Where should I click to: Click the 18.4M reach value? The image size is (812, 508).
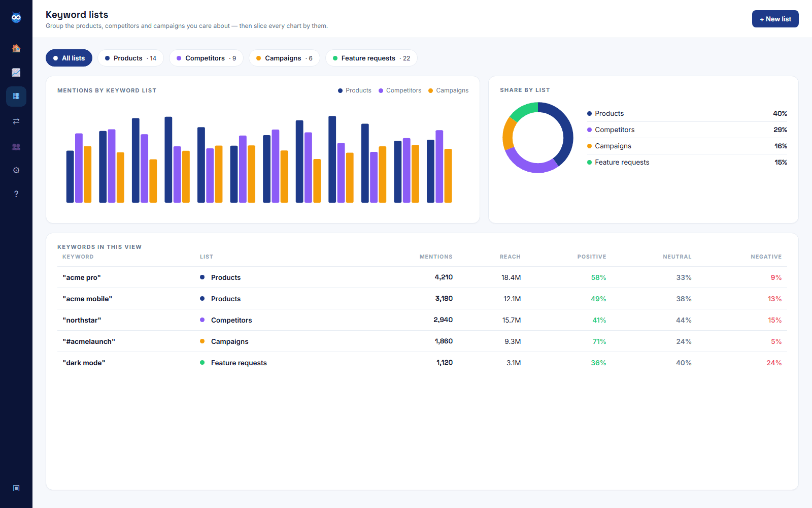511,277
